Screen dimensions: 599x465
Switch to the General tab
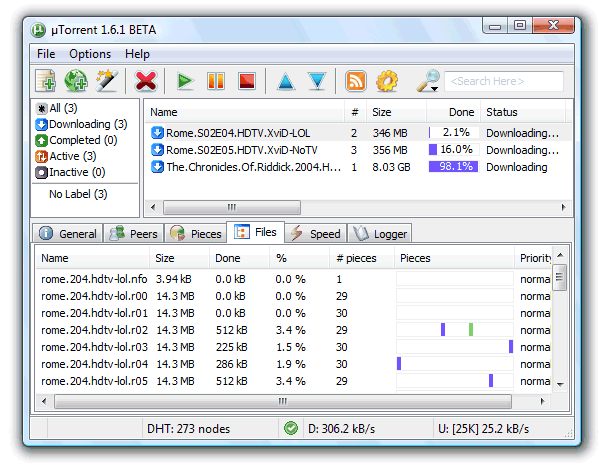point(68,233)
